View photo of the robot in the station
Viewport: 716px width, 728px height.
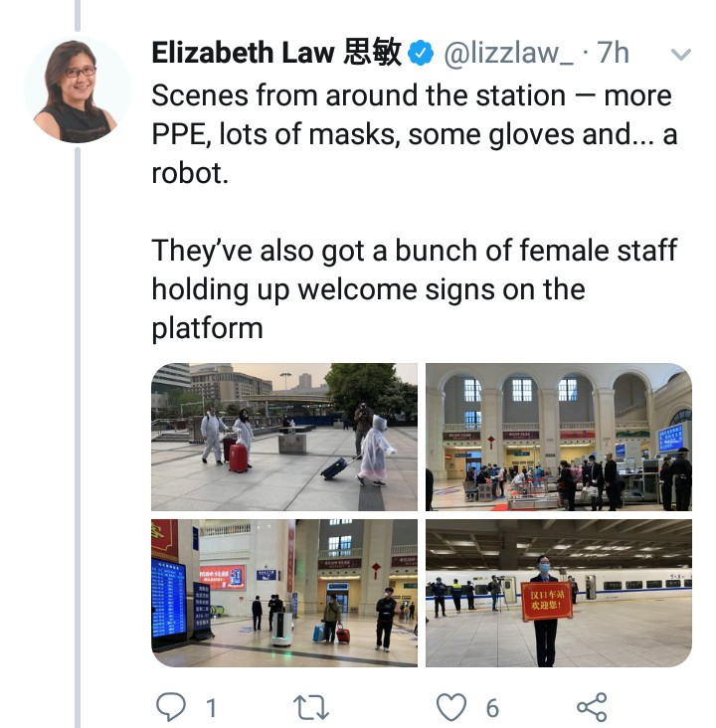pyautogui.click(x=284, y=593)
